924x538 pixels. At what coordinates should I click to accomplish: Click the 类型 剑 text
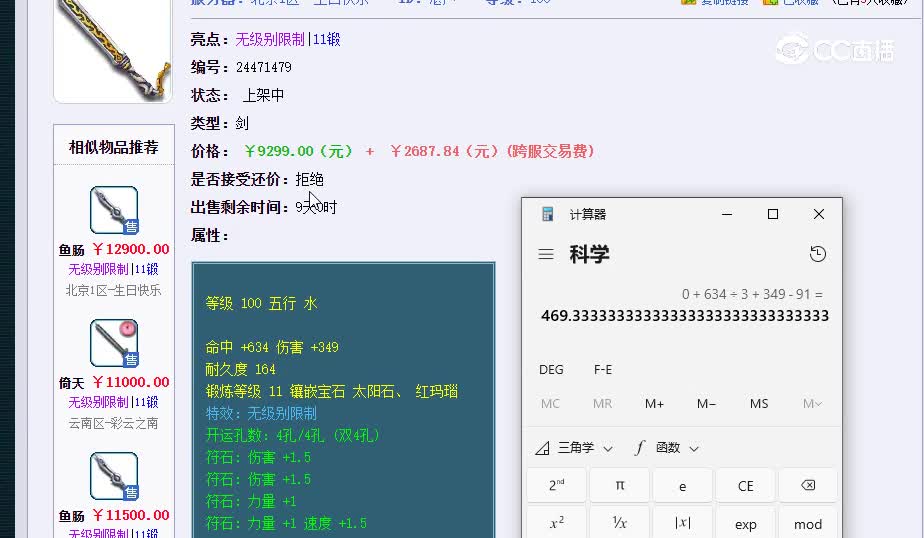pos(220,123)
